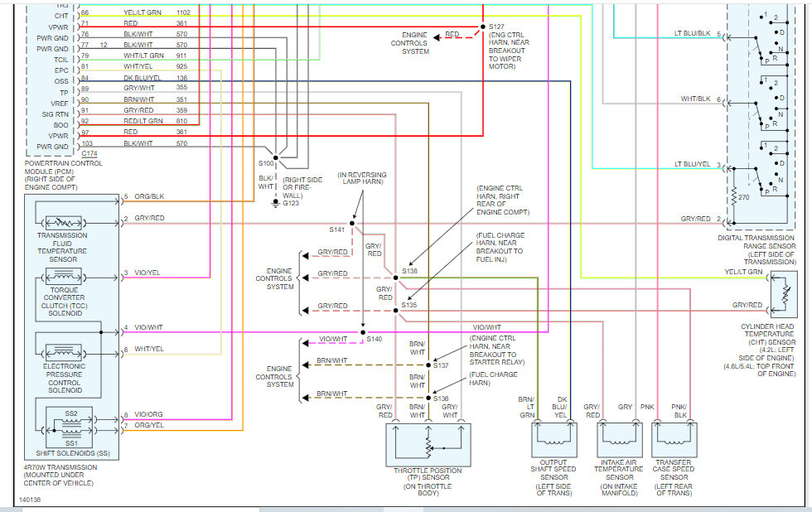812x512 pixels.
Task: Click the 'BRN/LT GRN' output shaft sensor wire label
Action: tap(526, 407)
